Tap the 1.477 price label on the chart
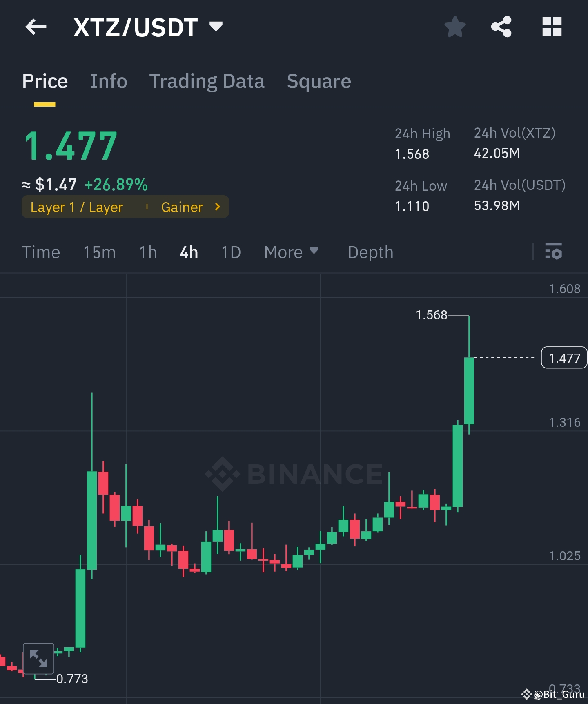 [564, 357]
